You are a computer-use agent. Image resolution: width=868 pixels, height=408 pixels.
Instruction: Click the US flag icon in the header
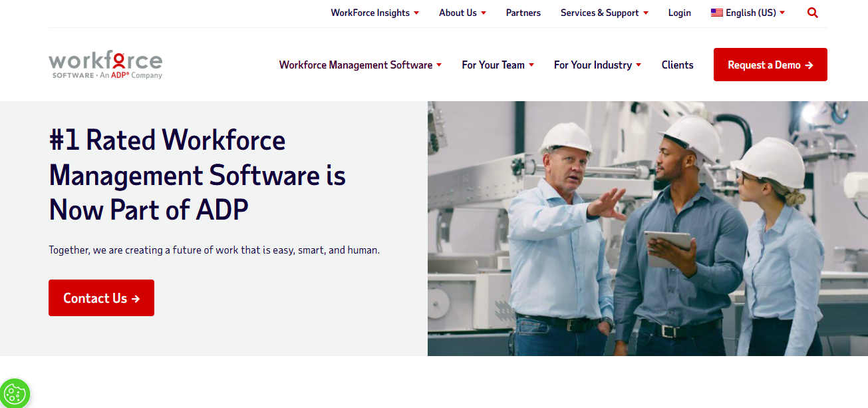click(x=716, y=12)
